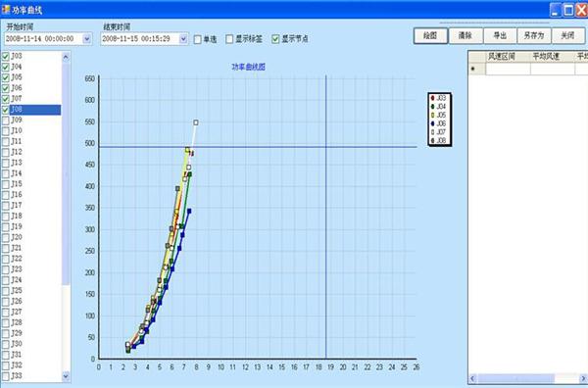Click the J06 blue legend marker
Image resolution: width=588 pixels, height=388 pixels.
point(432,123)
